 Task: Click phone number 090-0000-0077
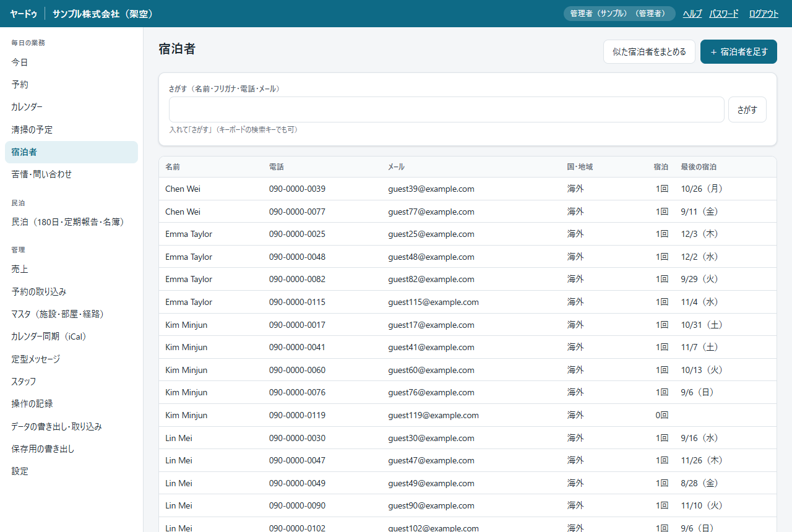coord(297,212)
